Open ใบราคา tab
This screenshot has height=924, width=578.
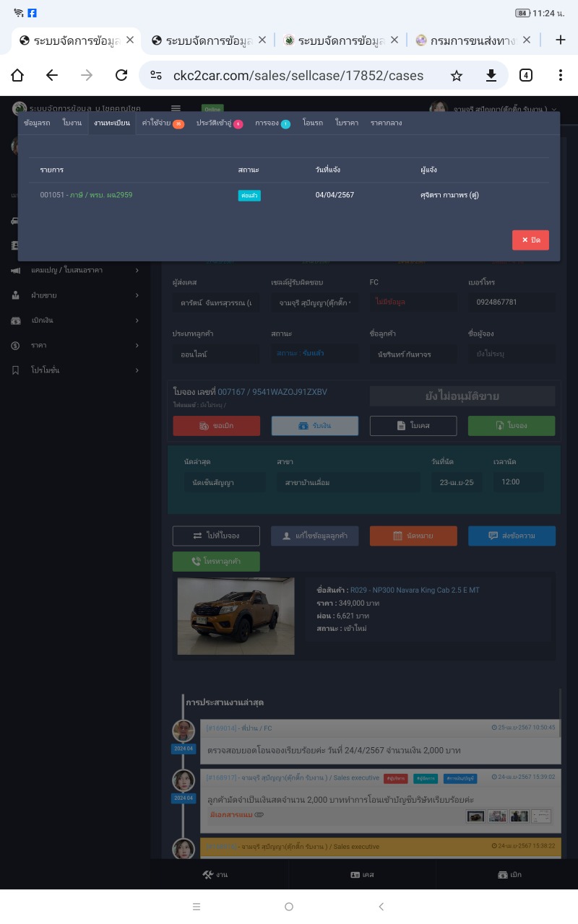click(347, 123)
